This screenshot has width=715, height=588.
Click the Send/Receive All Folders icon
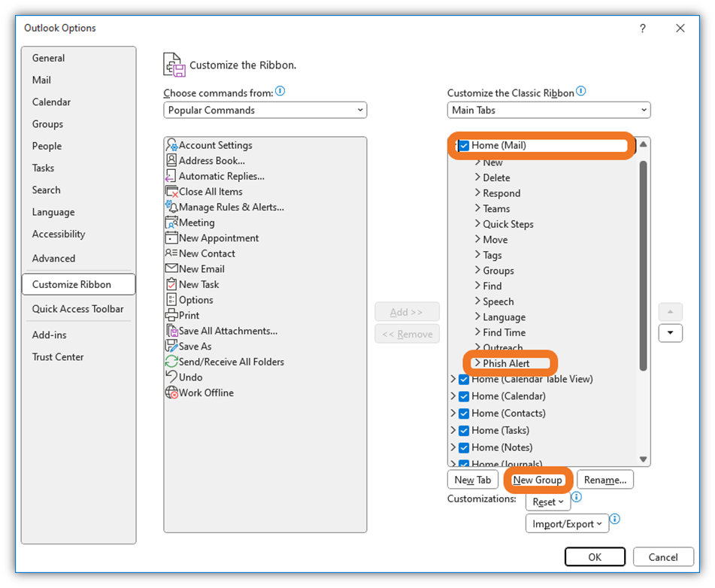tap(171, 361)
